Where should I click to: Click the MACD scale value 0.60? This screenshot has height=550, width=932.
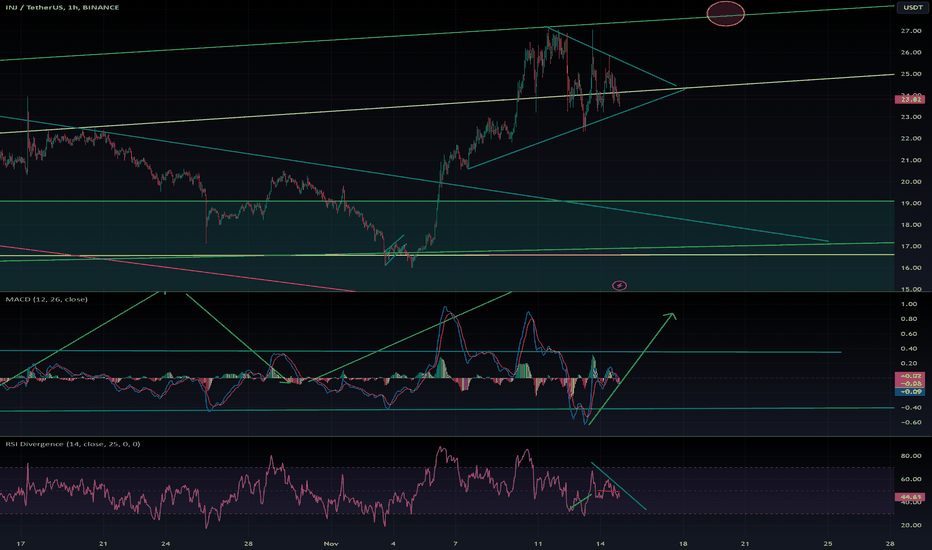coord(909,334)
